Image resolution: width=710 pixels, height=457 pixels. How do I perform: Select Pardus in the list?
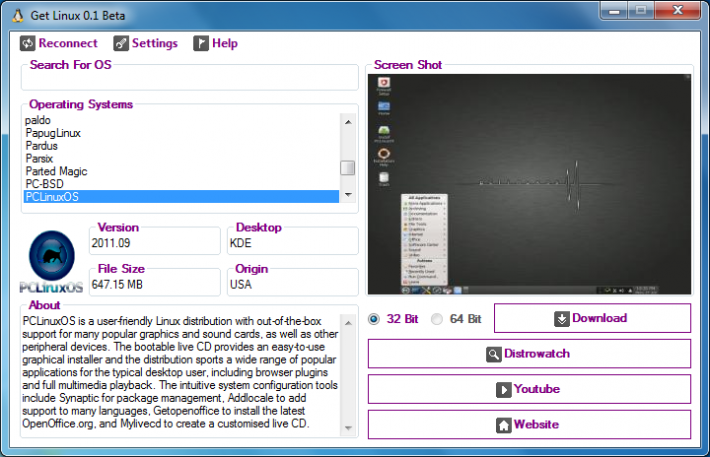(181, 146)
